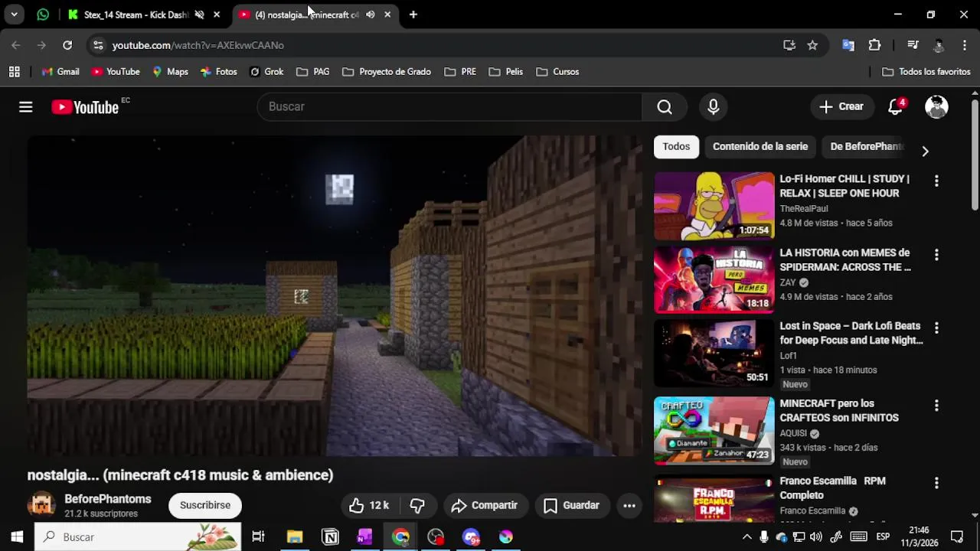Bookmark this page with star icon
The image size is (980, 551).
812,45
